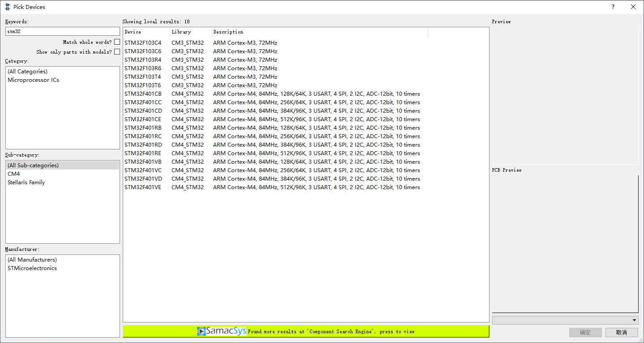Viewport: 644px width, 343px height.
Task: Click the description text of STM32F401VE
Action: pyautogui.click(x=317, y=187)
